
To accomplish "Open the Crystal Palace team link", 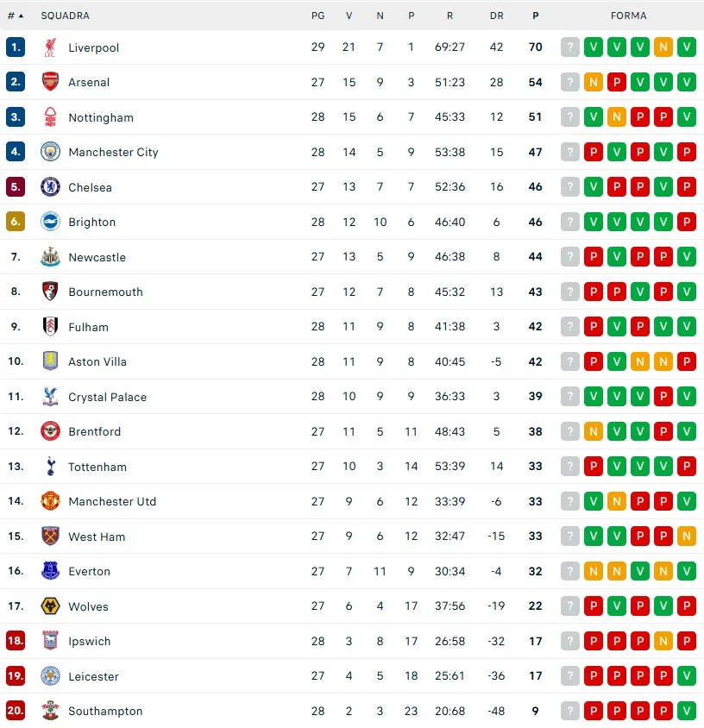I will click(108, 397).
